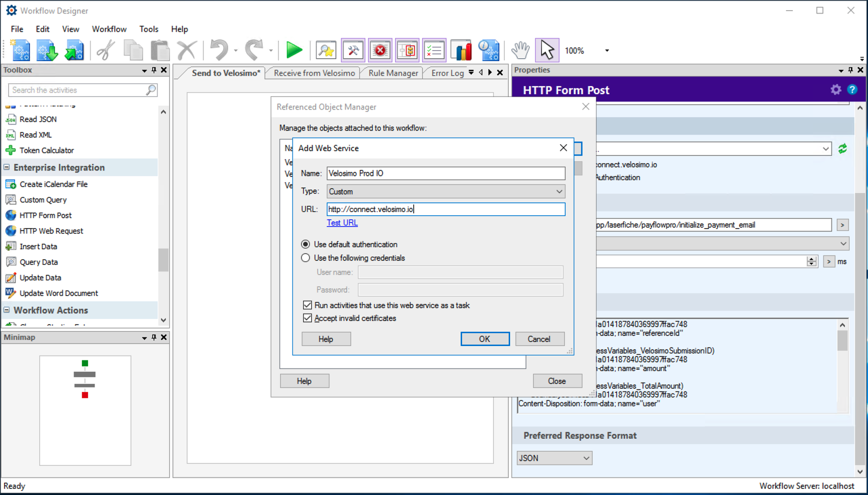Switch to the Rule Manager tab
This screenshot has height=495, width=868.
tap(393, 73)
